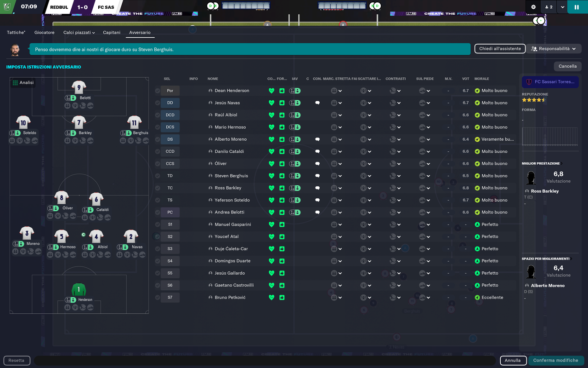588x368 pixels.
Task: Click Belotti's number 9 shirt on pitch
Action: [79, 87]
